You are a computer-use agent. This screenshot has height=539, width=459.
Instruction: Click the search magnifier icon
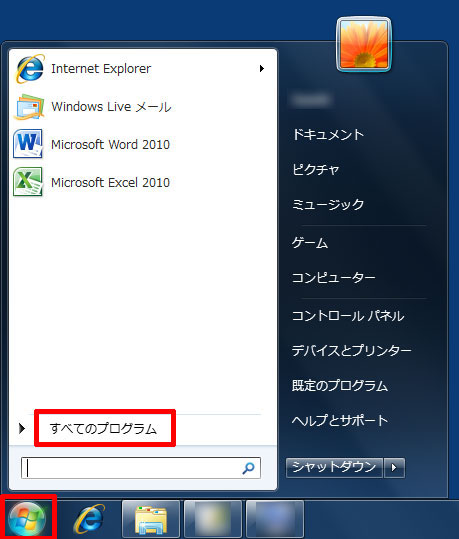248,468
